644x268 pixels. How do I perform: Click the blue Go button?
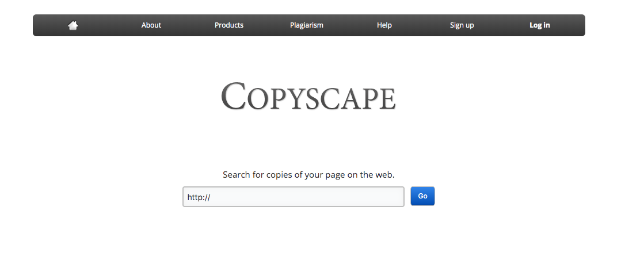[422, 196]
